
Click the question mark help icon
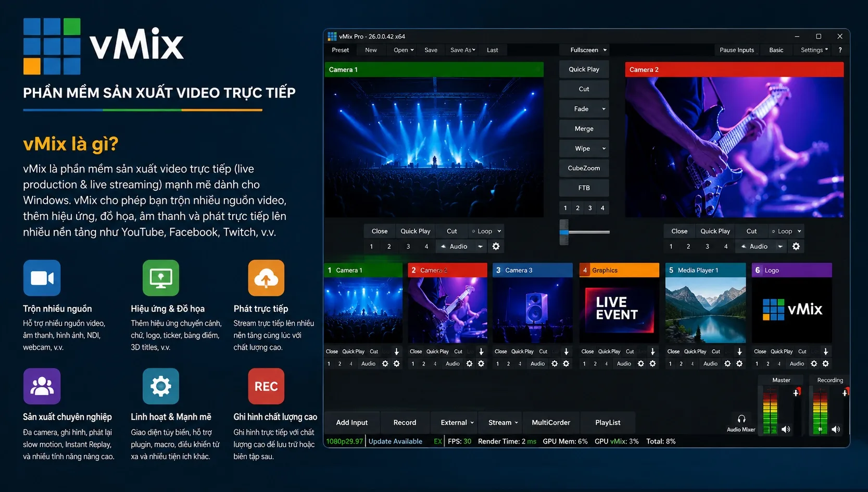(x=840, y=50)
